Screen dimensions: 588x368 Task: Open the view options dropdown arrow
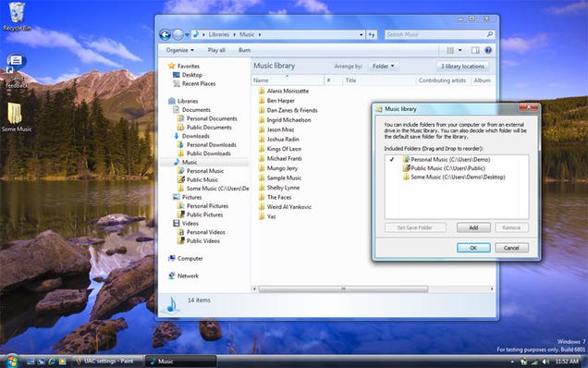tap(460, 50)
